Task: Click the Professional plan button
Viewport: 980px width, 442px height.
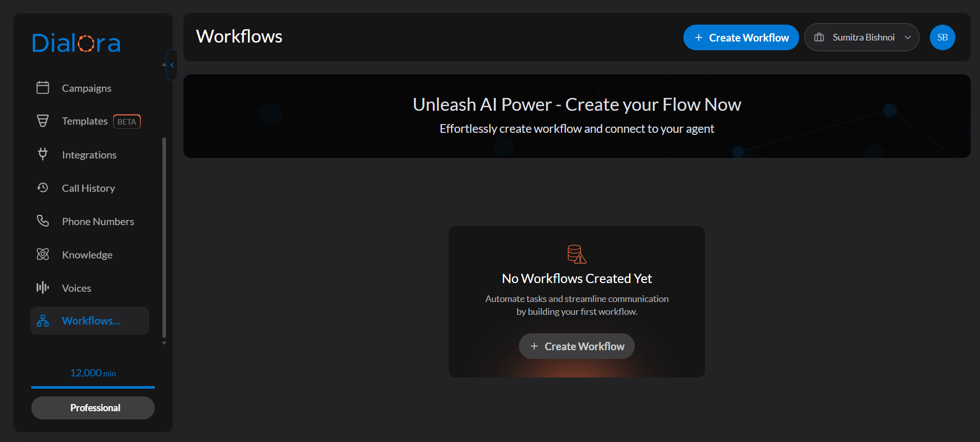Action: (93, 408)
